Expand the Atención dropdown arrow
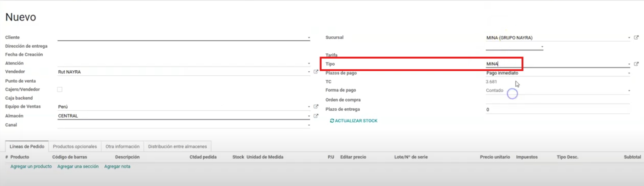 pos(309,63)
